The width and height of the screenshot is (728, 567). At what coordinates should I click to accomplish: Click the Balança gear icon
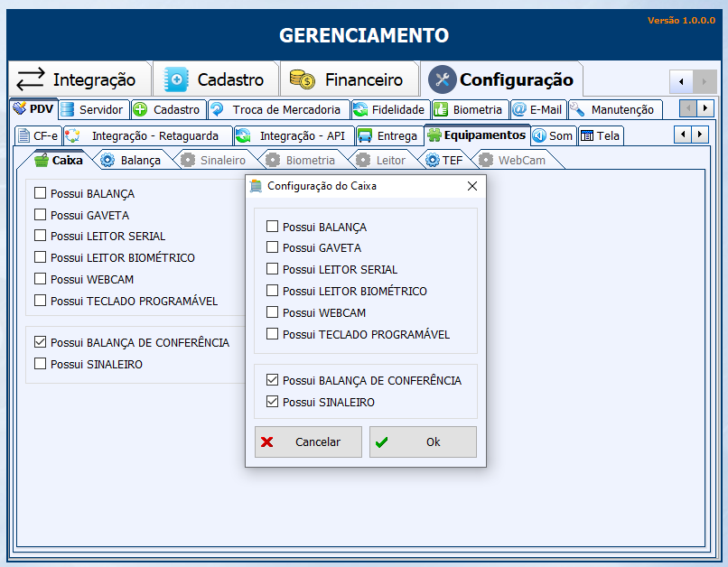[107, 160]
